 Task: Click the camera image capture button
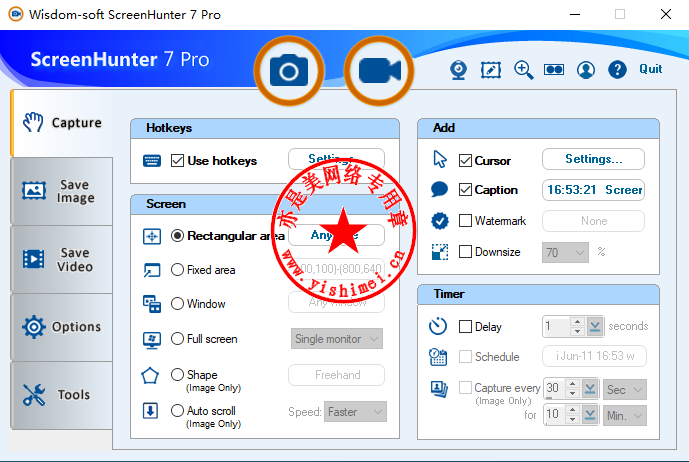pos(289,71)
